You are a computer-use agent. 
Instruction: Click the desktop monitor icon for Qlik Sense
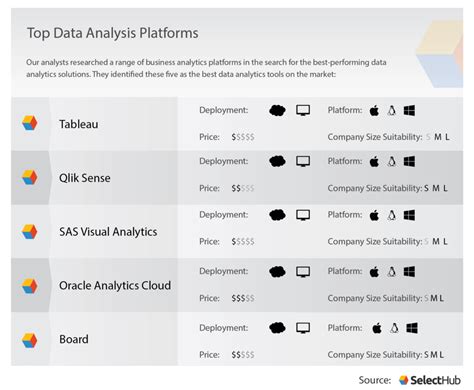click(x=303, y=162)
